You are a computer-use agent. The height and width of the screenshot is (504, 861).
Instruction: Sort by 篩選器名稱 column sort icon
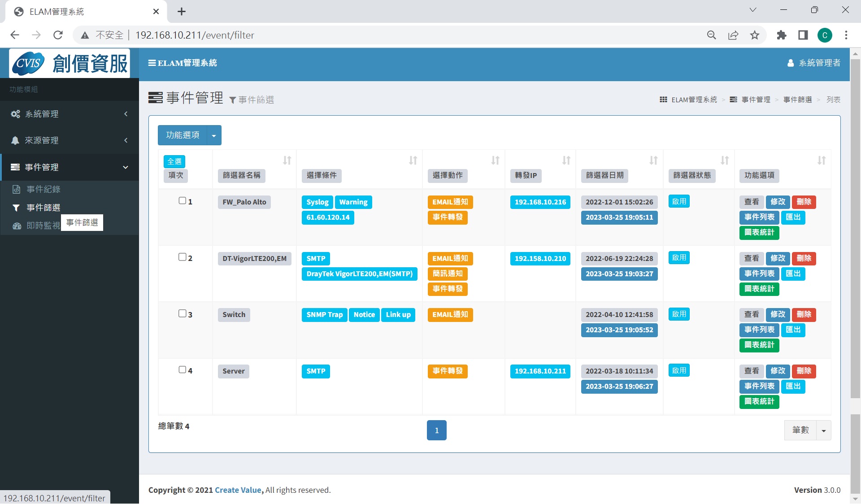tap(287, 160)
